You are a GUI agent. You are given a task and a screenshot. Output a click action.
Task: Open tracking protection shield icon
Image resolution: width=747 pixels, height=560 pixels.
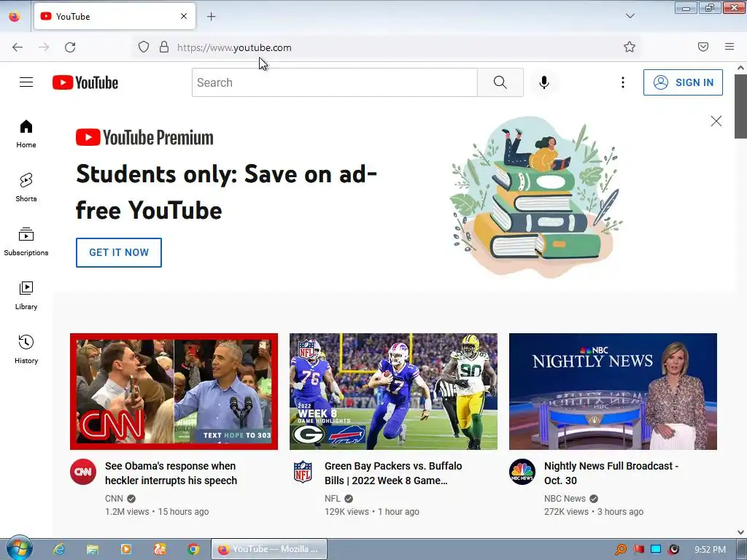click(144, 47)
